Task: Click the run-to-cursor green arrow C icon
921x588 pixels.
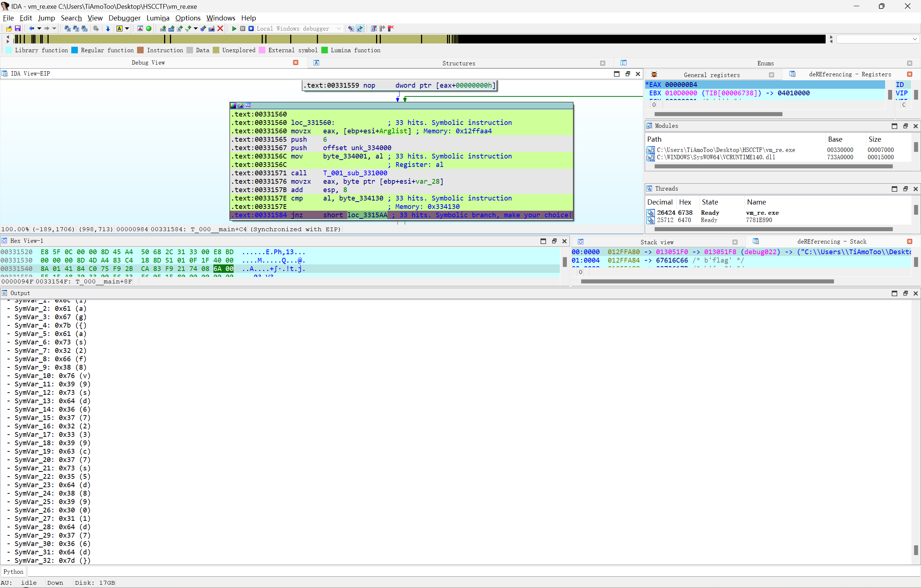Action: pyautogui.click(x=360, y=29)
